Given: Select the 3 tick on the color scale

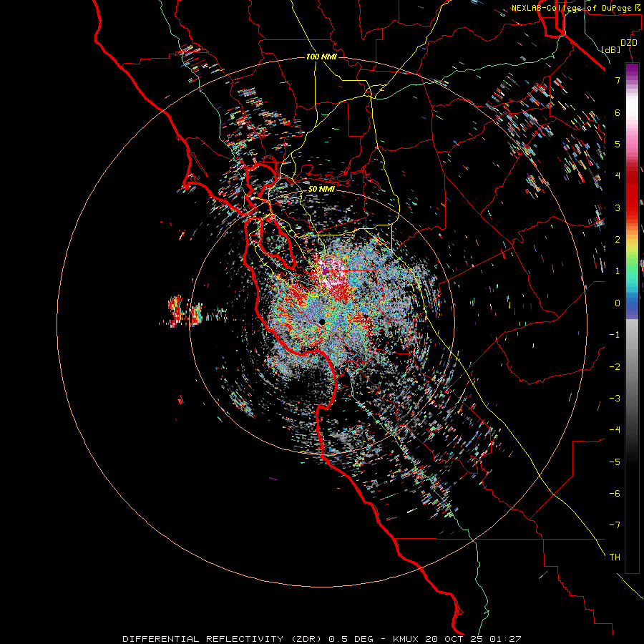Looking at the screenshot, I should [618, 208].
